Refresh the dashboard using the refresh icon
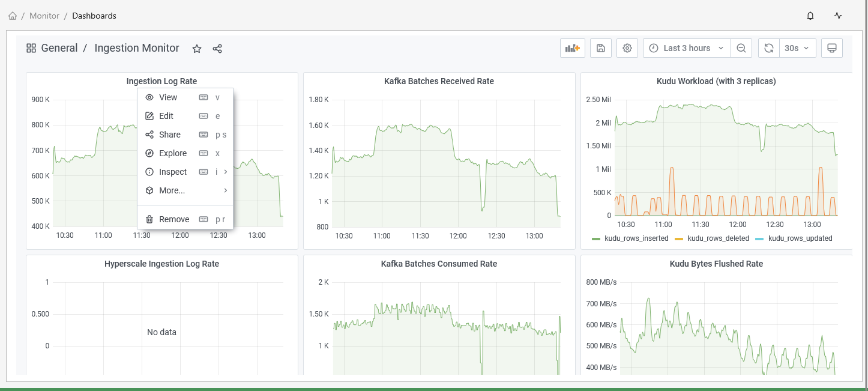Viewport: 868px width, 391px height. 768,47
